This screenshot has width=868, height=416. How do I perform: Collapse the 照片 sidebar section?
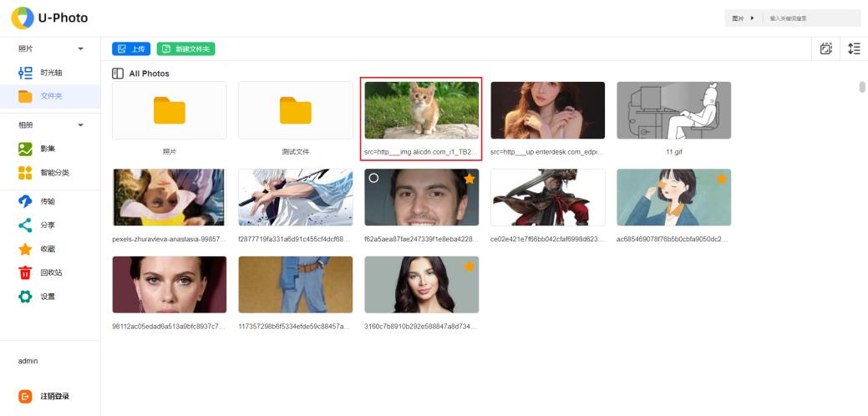81,49
